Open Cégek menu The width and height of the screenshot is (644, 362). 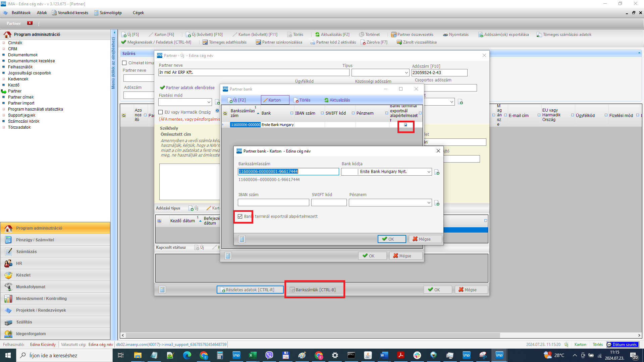[x=138, y=13]
